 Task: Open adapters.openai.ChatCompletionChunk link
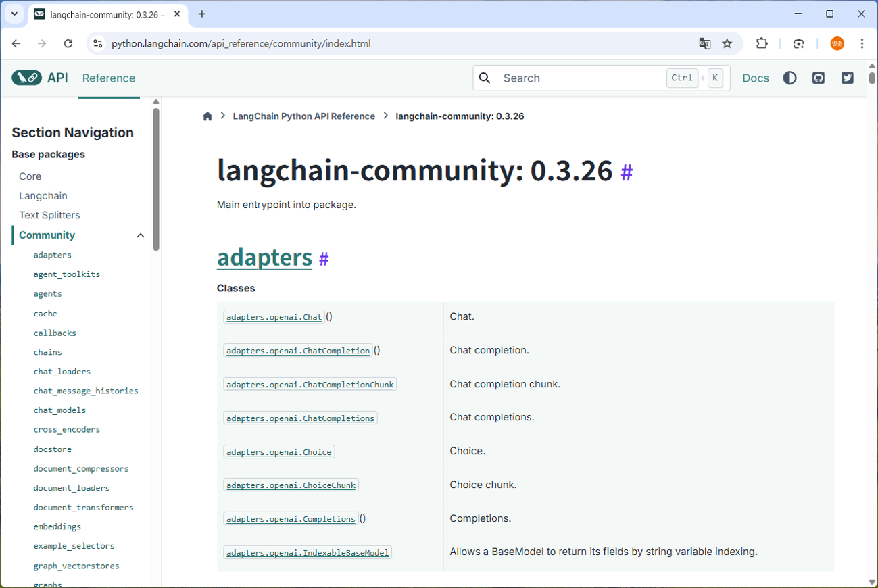click(310, 385)
